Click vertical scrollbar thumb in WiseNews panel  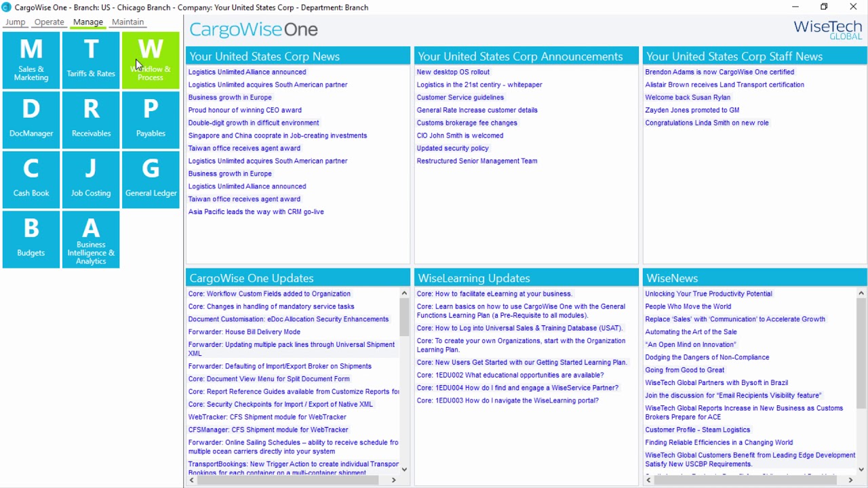(x=861, y=353)
